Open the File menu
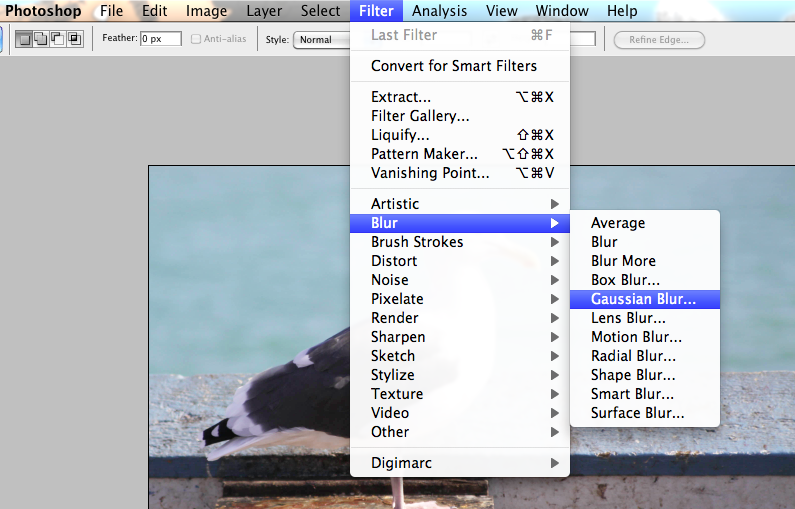 pyautogui.click(x=112, y=11)
